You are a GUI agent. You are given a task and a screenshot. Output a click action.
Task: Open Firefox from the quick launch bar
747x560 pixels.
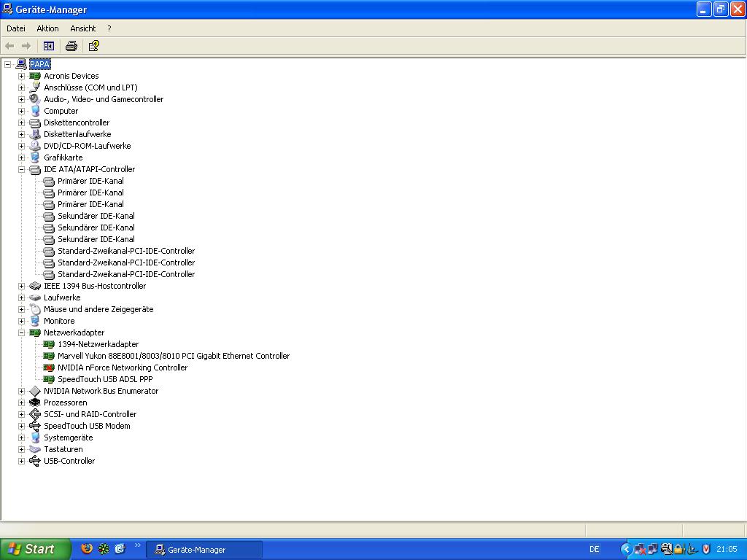pyautogui.click(x=87, y=548)
